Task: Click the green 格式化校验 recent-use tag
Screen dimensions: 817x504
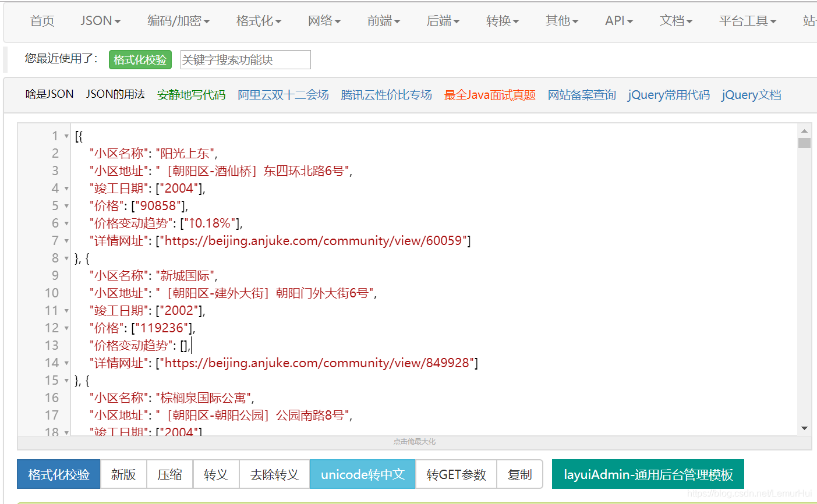Action: click(x=140, y=59)
